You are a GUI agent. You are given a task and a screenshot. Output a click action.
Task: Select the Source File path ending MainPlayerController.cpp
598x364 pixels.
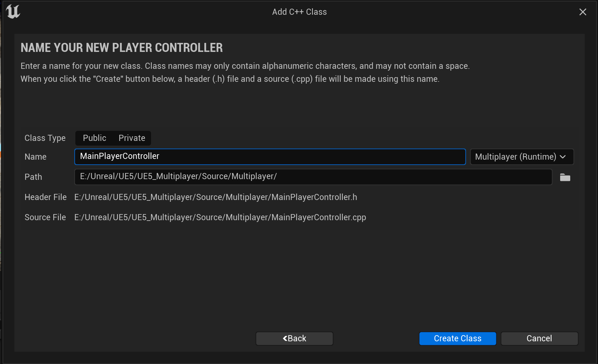[x=220, y=217]
